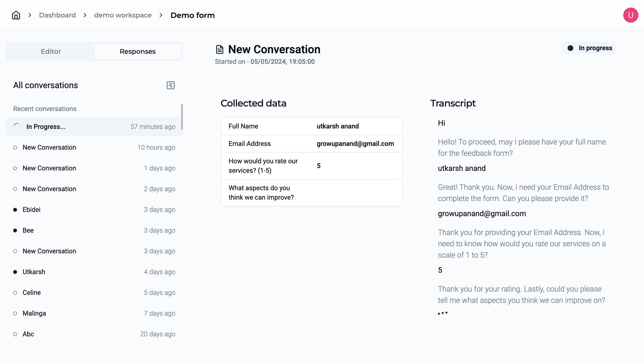The image size is (644, 362).
Task: Open the Celine conversation entry
Action: [x=32, y=293]
